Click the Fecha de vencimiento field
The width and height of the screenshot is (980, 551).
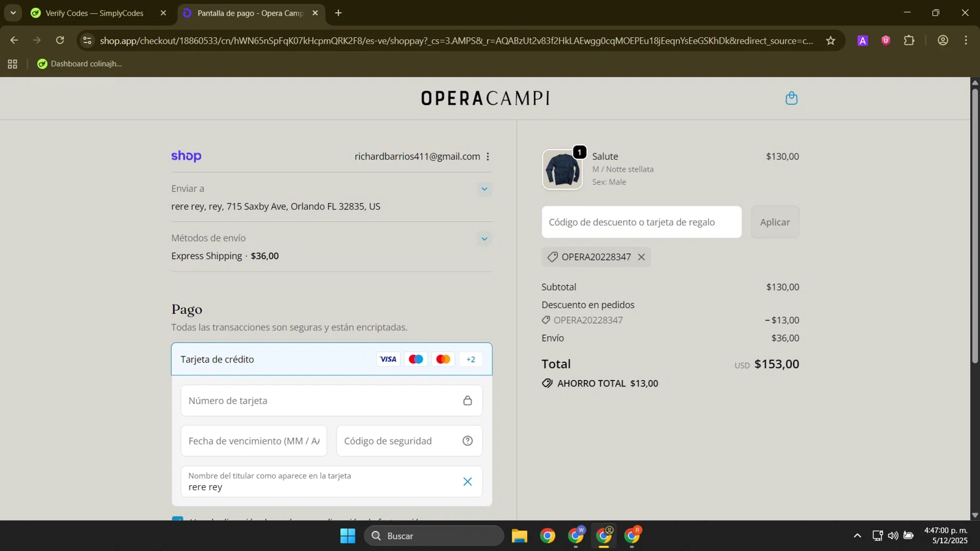(x=253, y=441)
